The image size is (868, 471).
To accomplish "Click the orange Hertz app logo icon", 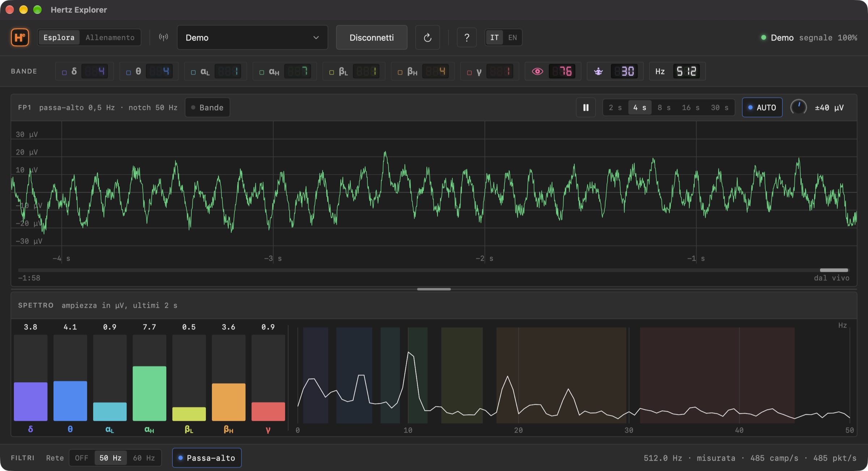I will [x=20, y=37].
